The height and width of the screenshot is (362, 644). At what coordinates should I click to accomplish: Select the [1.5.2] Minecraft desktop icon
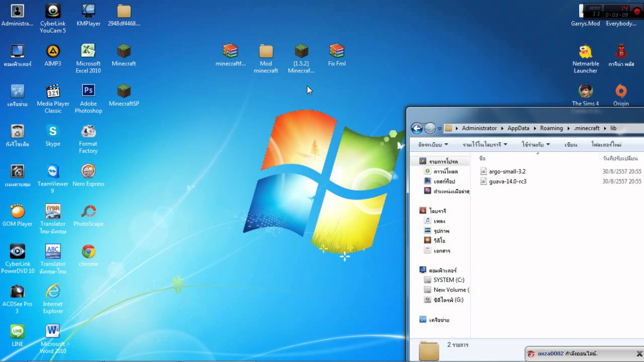[x=301, y=59]
